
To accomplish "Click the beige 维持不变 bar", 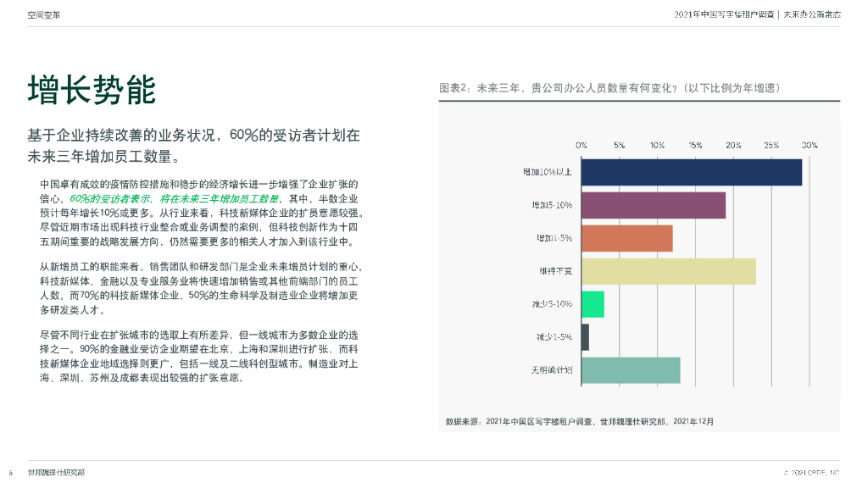I will [668, 272].
